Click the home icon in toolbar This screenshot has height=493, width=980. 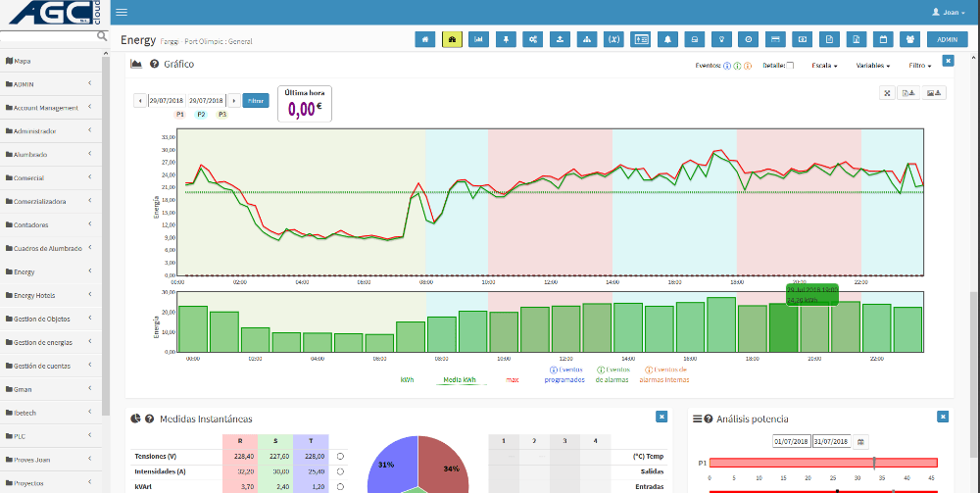pyautogui.click(x=425, y=39)
